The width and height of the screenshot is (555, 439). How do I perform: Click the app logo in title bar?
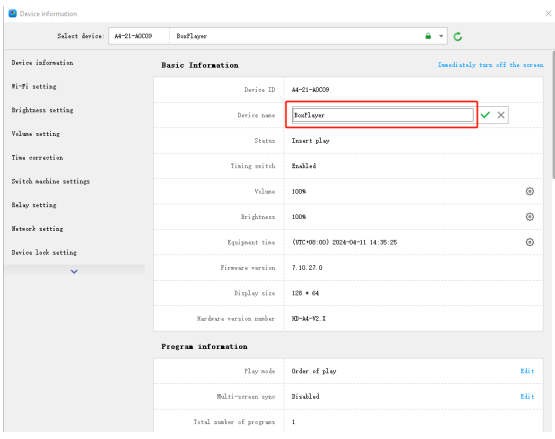12,13
